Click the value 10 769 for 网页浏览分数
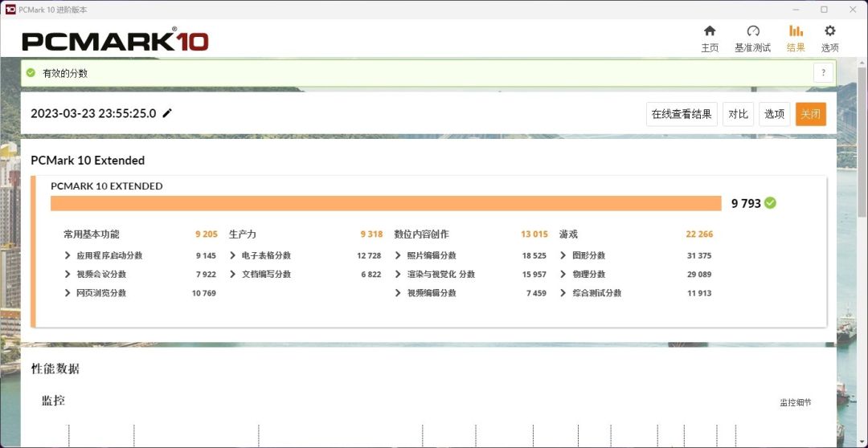Viewport: 868px width, 448px height. pos(203,293)
